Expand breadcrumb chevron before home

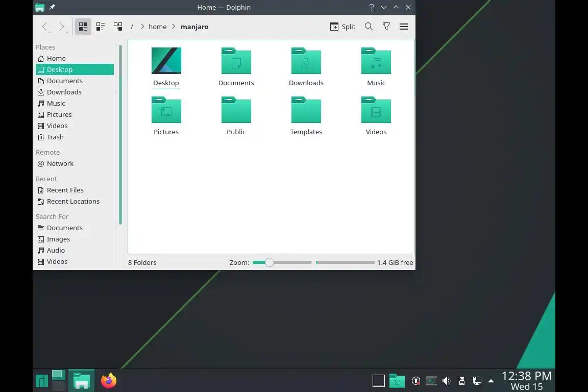pyautogui.click(x=142, y=27)
